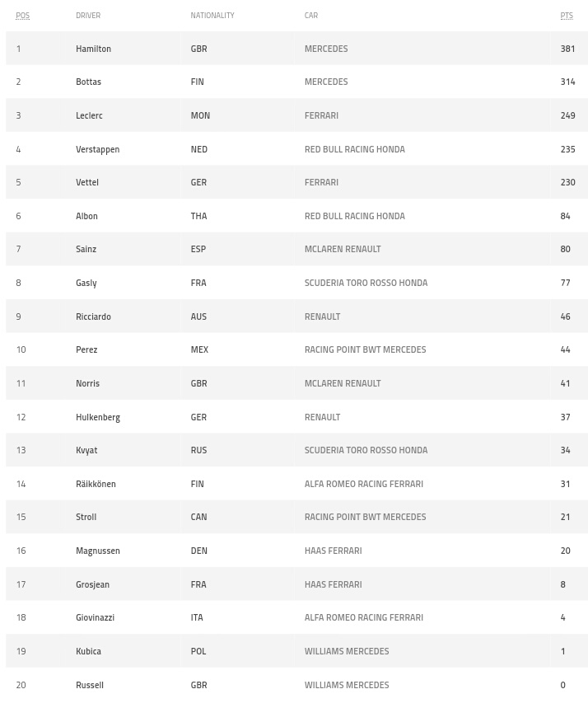The height and width of the screenshot is (708, 588).
Task: Open Haas Ferrari team link in Magnussen's row
Action: coord(333,551)
